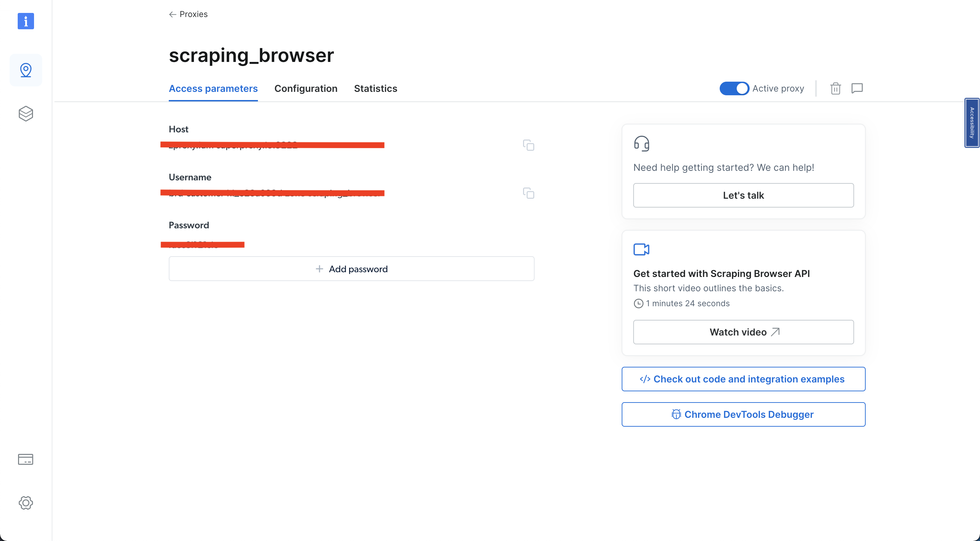
Task: Select the location pin icon in the sidebar
Action: (x=26, y=70)
